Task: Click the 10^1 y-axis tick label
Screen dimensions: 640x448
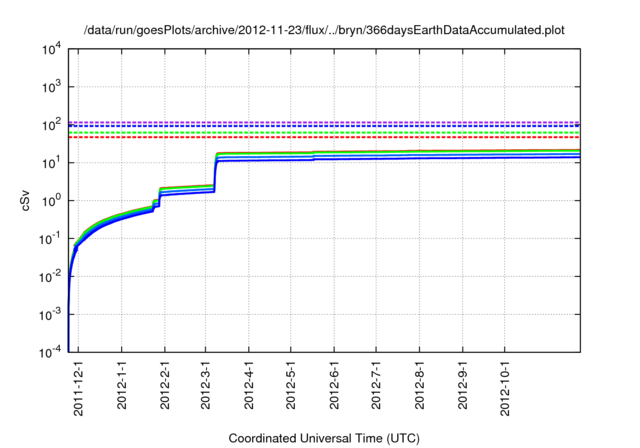Action: click(51, 162)
